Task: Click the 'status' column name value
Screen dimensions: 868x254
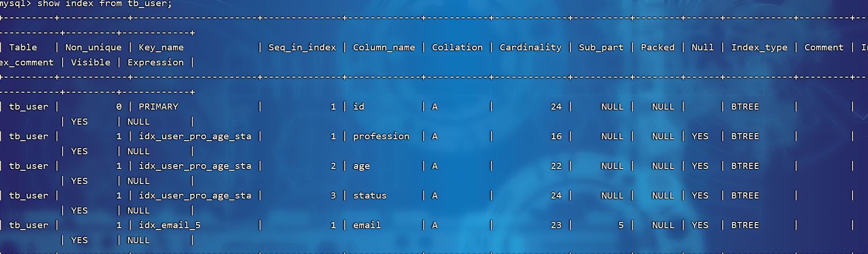Action: pos(370,196)
